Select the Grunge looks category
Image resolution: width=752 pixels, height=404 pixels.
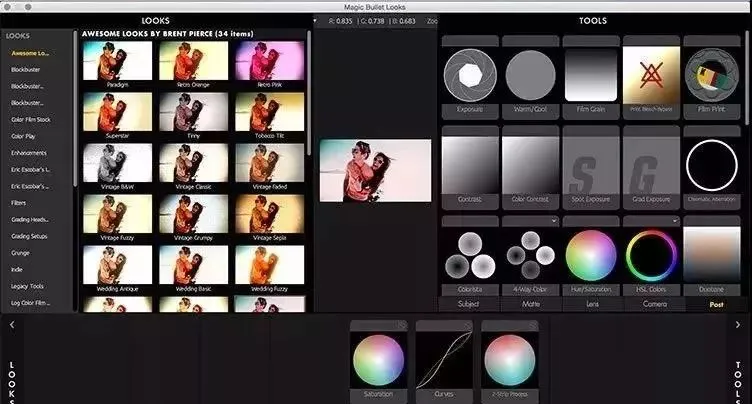click(20, 253)
